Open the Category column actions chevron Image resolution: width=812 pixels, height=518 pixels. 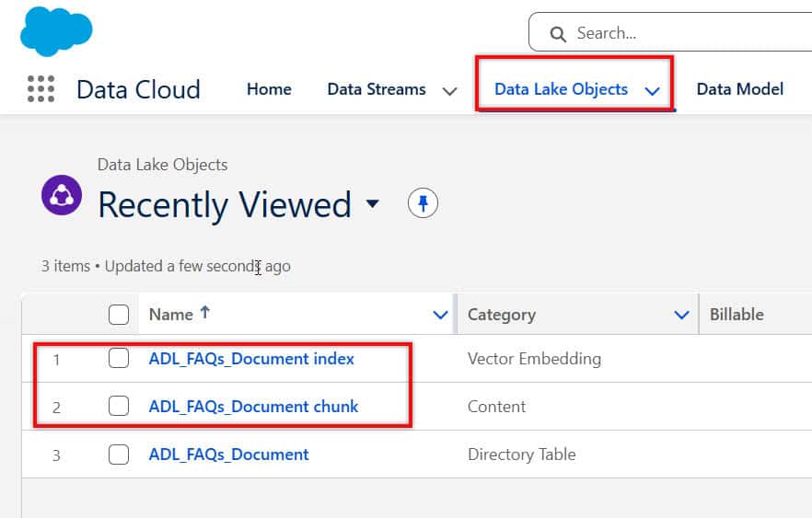tap(681, 315)
